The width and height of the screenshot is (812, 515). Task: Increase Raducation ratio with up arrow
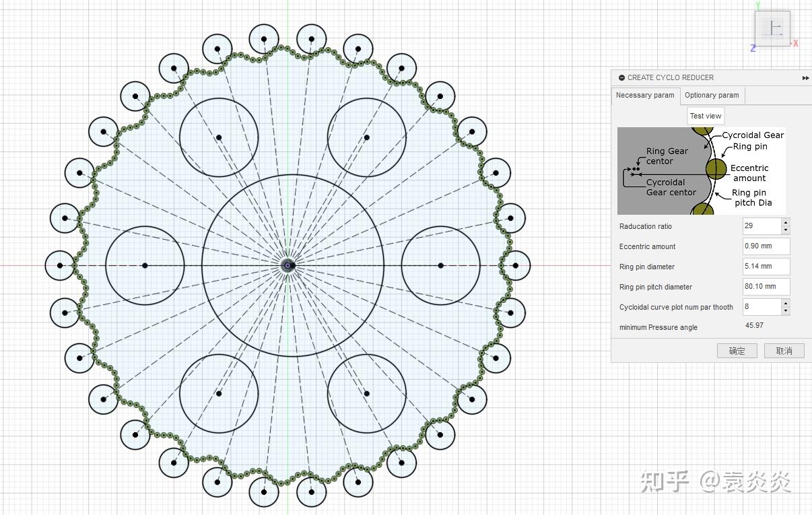786,222
